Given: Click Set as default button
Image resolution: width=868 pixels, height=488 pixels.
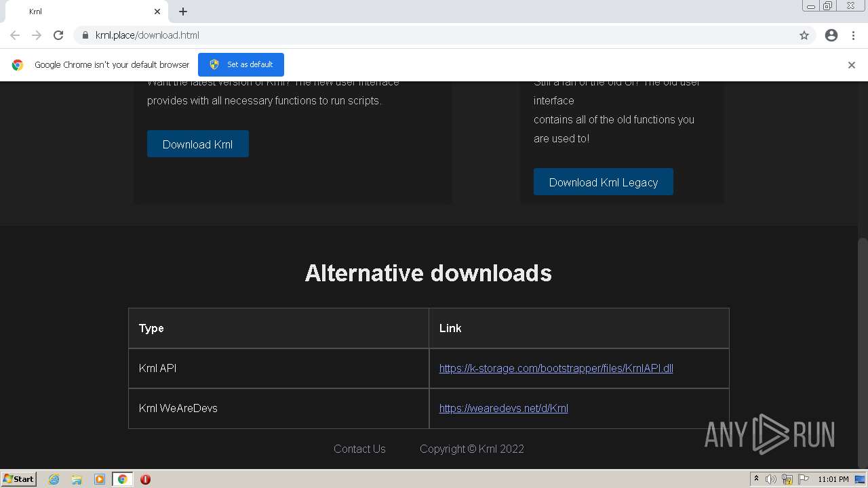Looking at the screenshot, I should click(x=241, y=64).
